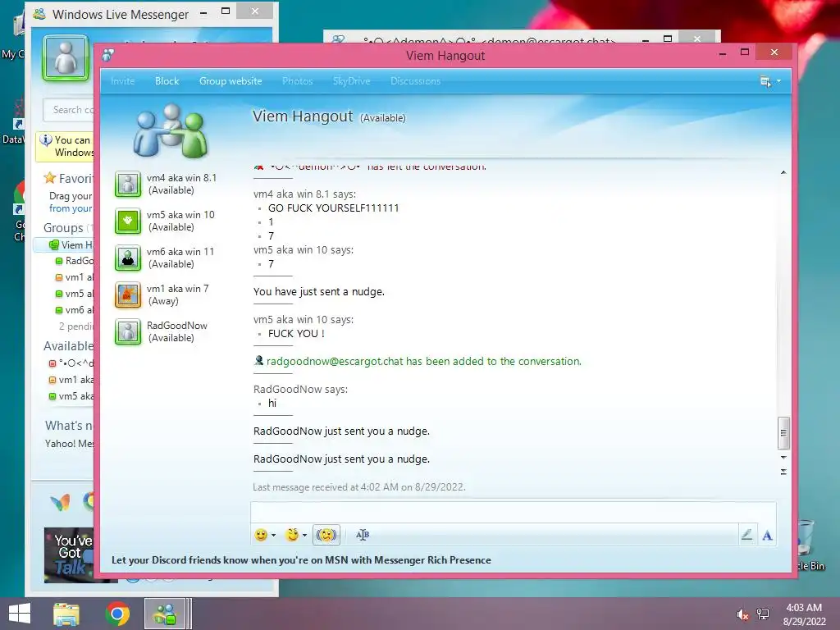
Task: Click chat scrollbar up arrow
Action: [x=783, y=172]
